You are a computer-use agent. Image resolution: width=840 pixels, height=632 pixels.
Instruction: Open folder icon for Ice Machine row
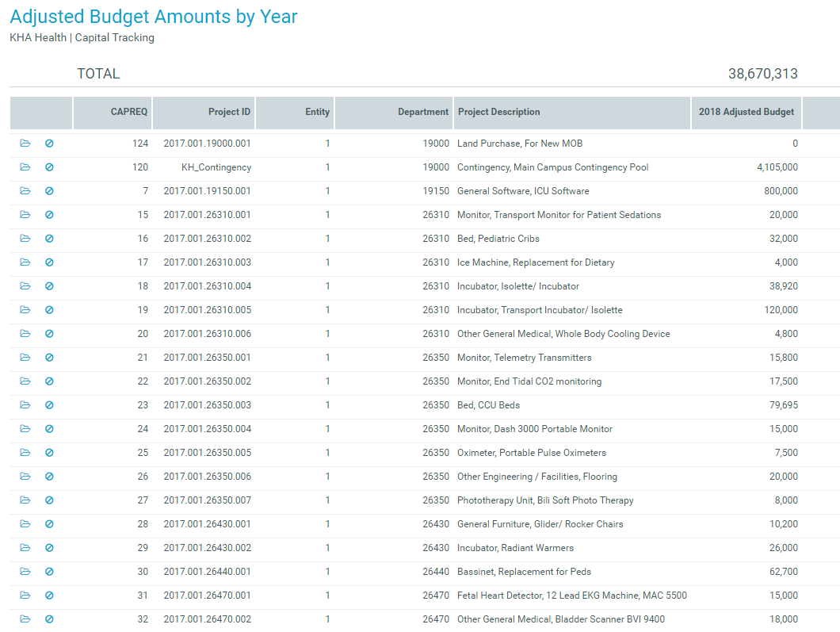[25, 262]
